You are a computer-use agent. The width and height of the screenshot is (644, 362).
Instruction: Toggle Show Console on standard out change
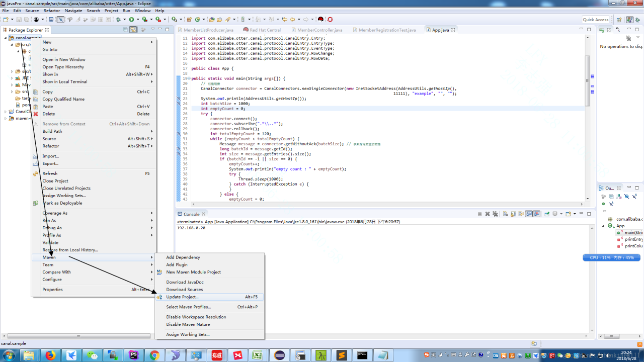coord(529,214)
